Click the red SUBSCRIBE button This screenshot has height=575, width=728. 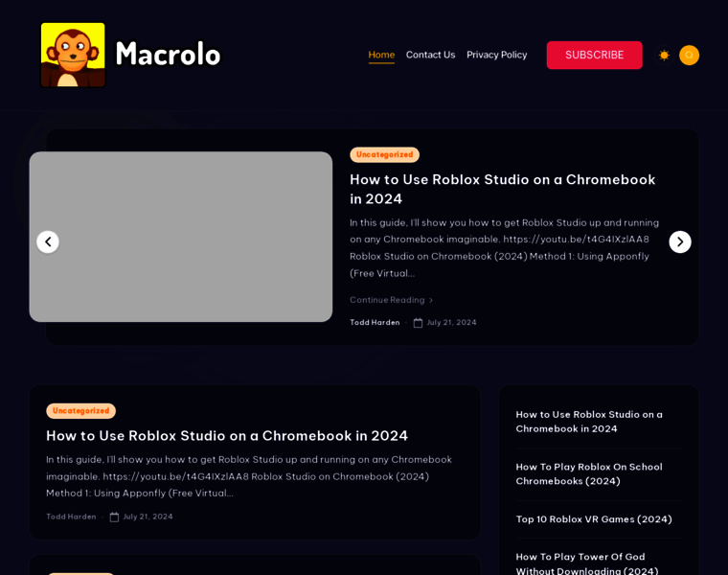point(594,56)
